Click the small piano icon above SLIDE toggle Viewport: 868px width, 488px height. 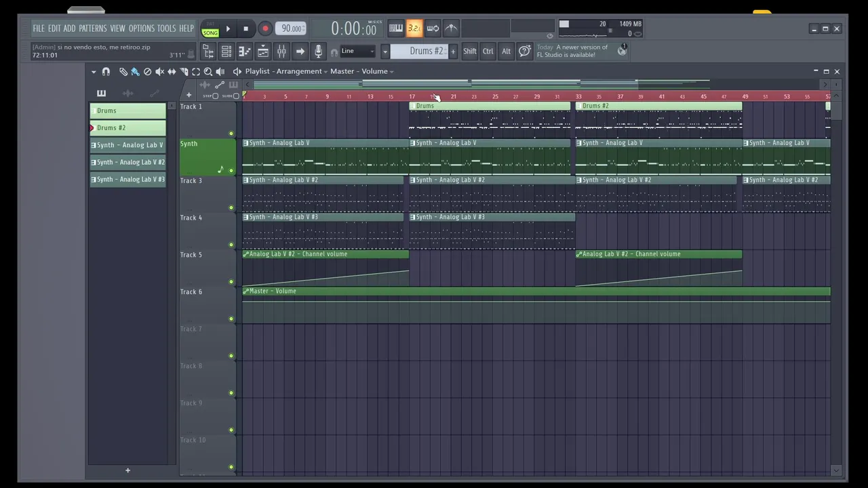click(233, 85)
